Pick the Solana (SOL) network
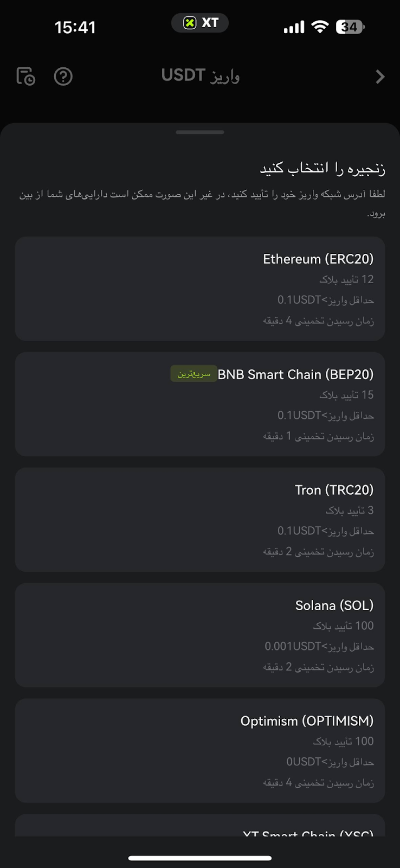 [200, 635]
